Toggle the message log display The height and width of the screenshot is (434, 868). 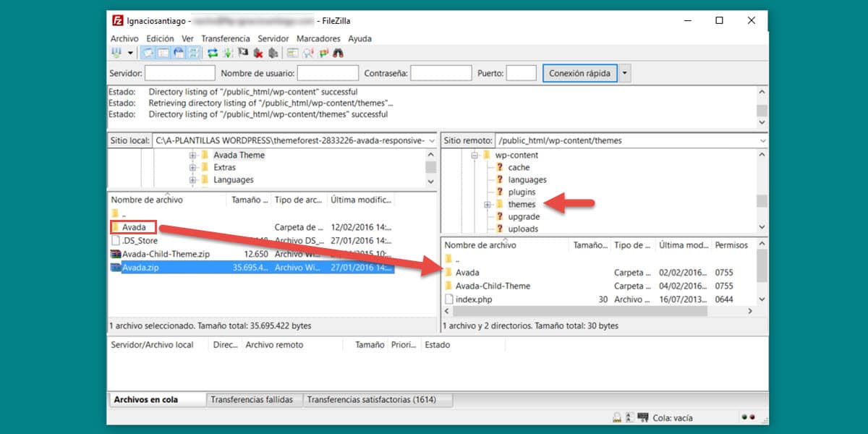point(147,53)
